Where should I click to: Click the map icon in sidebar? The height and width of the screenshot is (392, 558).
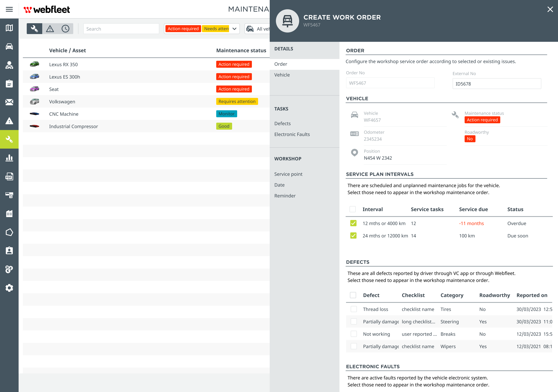[x=9, y=28]
